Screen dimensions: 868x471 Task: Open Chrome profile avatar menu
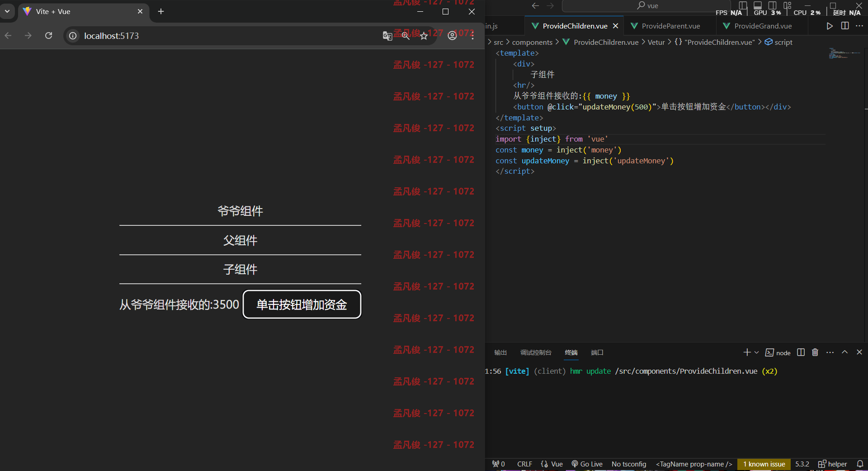coord(452,36)
